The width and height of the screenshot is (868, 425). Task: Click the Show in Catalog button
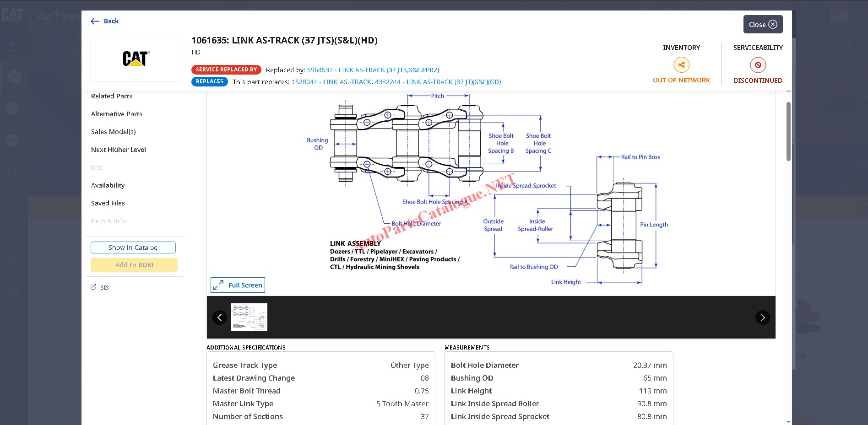(133, 247)
